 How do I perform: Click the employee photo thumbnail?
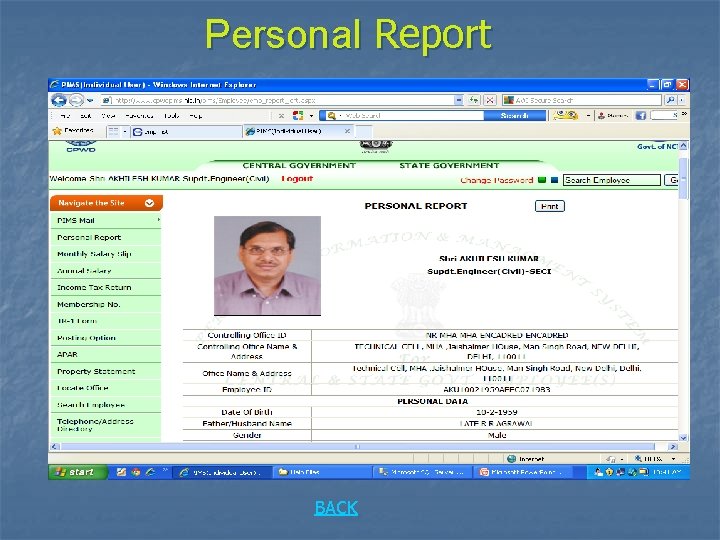click(x=267, y=265)
